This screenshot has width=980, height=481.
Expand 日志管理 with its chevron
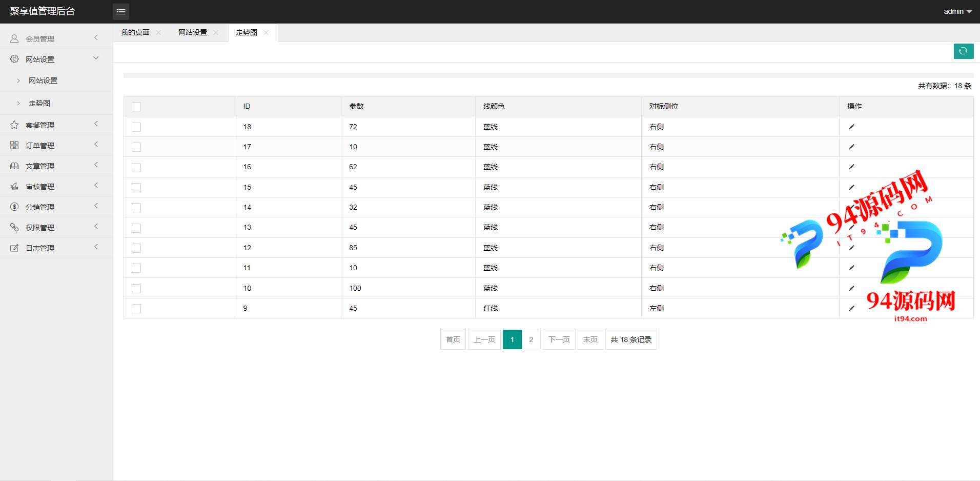tap(96, 247)
